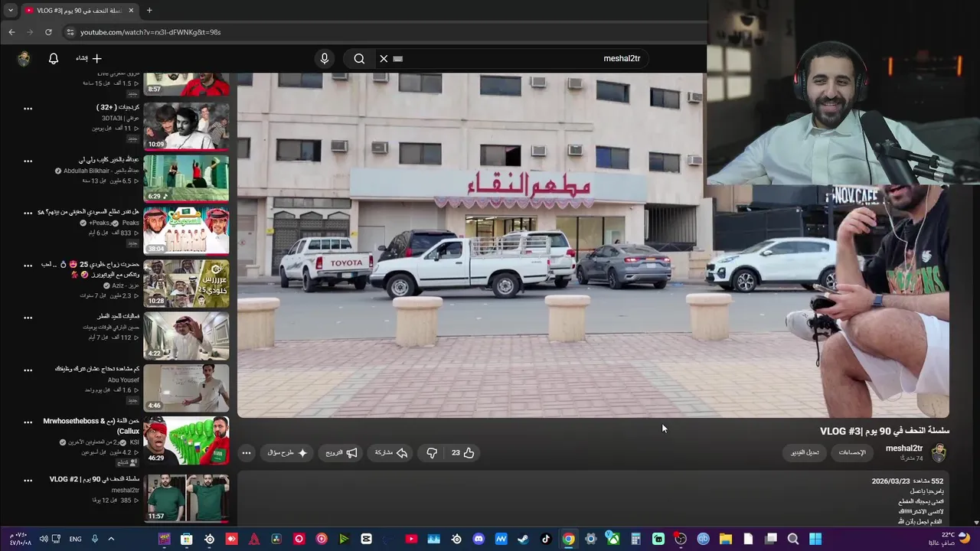Image resolution: width=980 pixels, height=551 pixels.
Task: Open options for VLOG #2 video
Action: (28, 481)
